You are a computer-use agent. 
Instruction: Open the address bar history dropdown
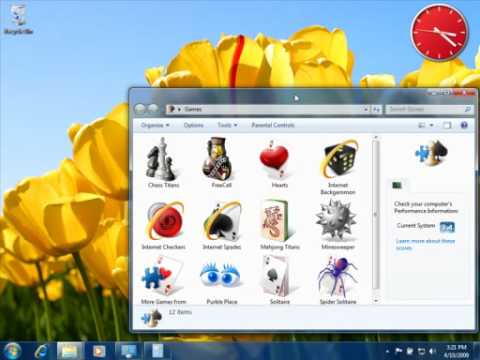366,109
